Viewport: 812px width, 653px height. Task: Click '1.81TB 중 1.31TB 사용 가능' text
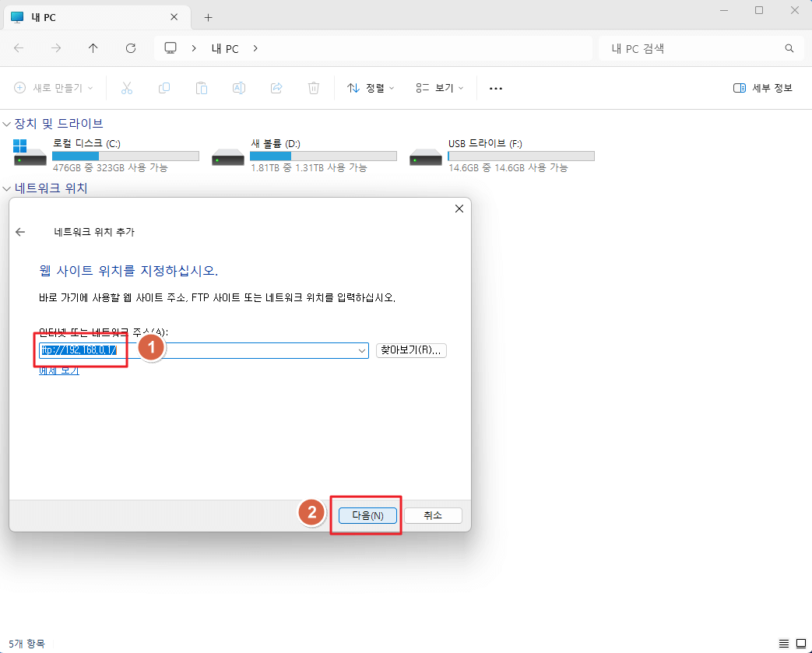tap(309, 168)
